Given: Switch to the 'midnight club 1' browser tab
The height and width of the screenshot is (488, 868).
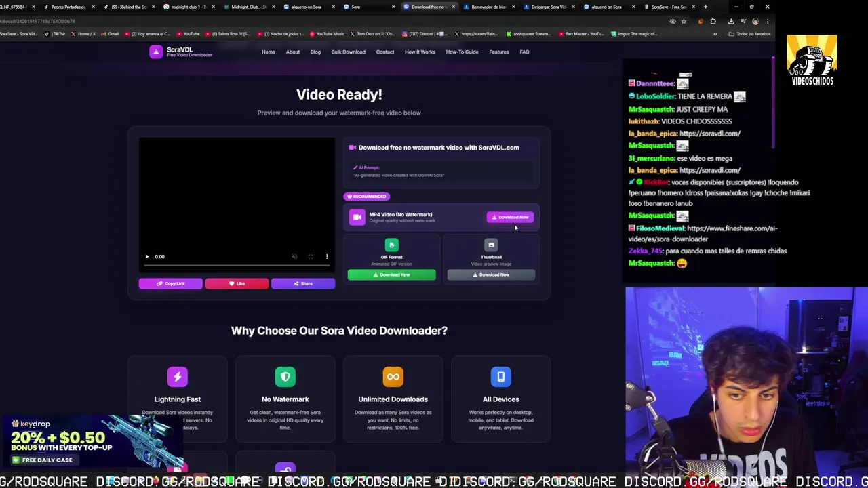Looking at the screenshot, I should (189, 7).
